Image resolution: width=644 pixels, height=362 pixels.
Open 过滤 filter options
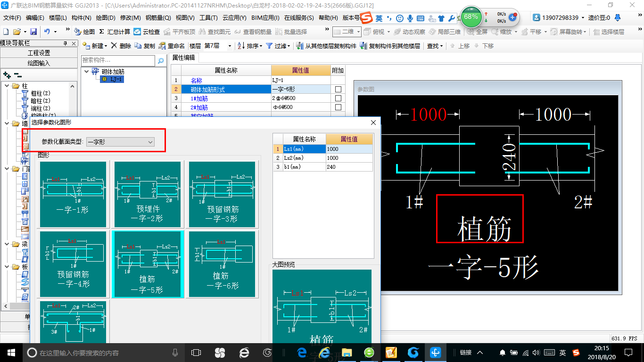pyautogui.click(x=278, y=46)
